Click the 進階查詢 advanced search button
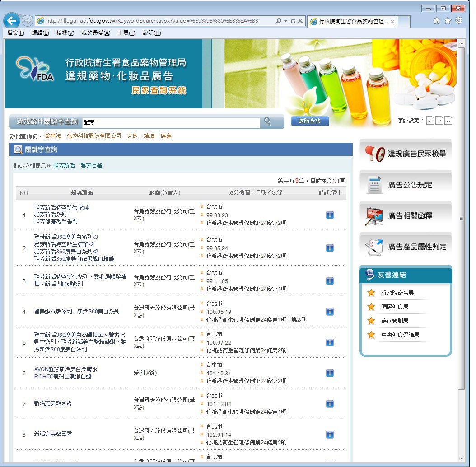 pyautogui.click(x=310, y=121)
